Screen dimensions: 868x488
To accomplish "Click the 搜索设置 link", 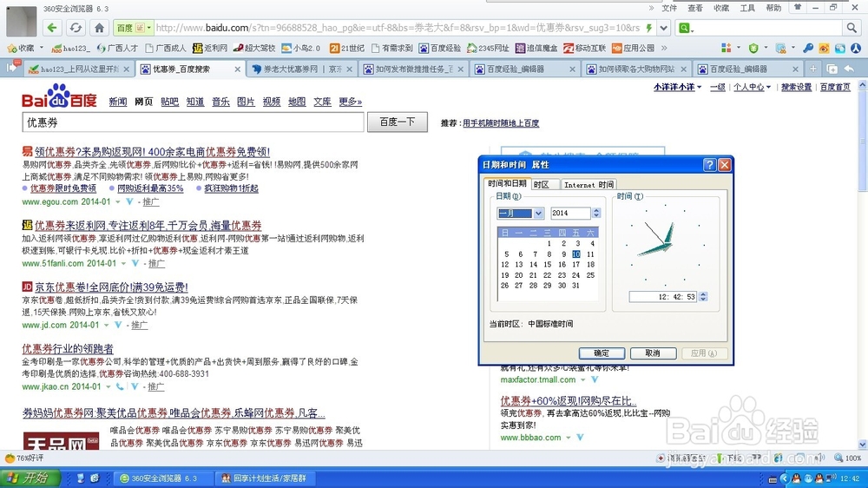I will (796, 87).
